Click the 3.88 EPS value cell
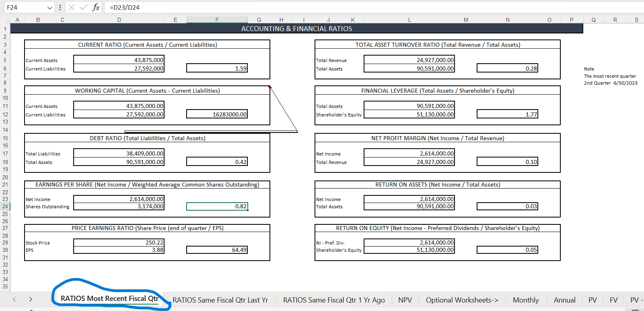 tap(119, 250)
